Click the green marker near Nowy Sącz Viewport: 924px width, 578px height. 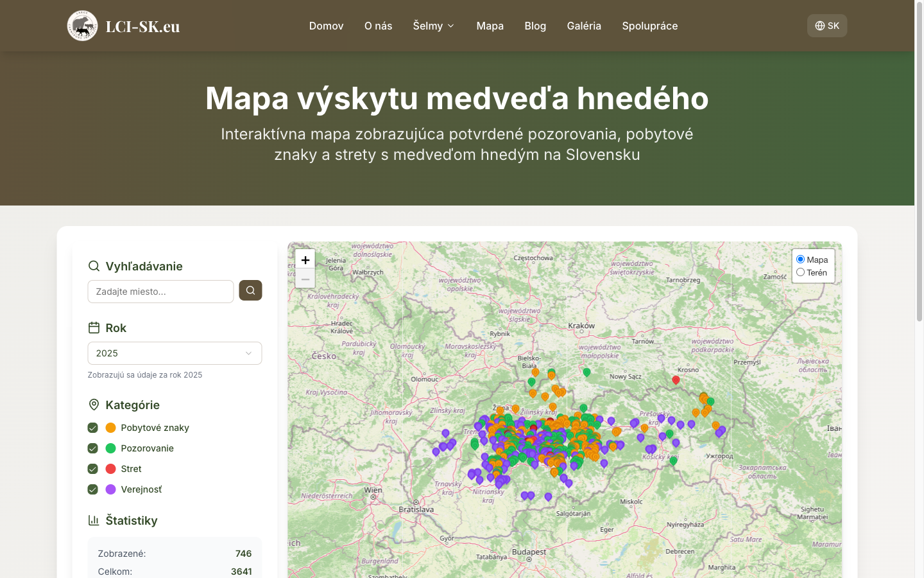(x=586, y=372)
